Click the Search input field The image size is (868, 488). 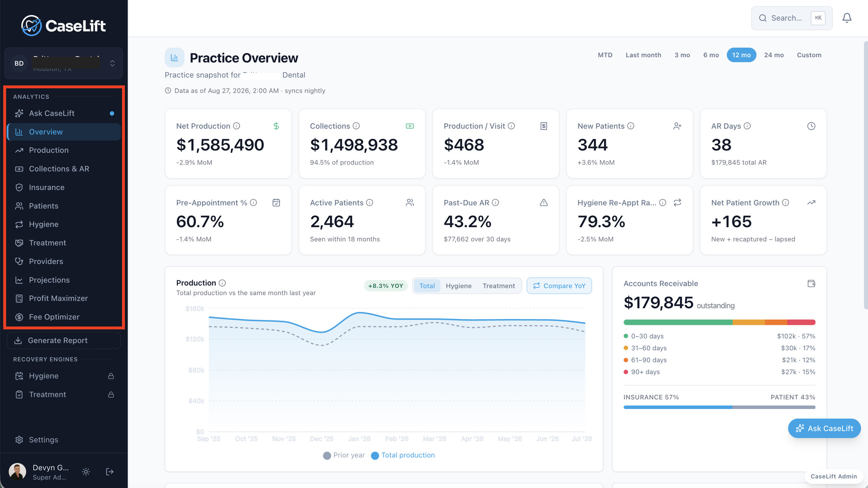click(792, 18)
